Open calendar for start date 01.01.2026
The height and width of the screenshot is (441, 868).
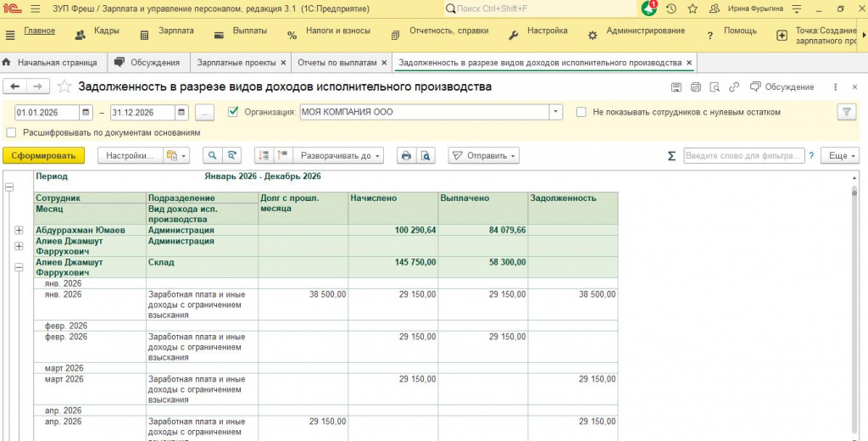coord(86,113)
